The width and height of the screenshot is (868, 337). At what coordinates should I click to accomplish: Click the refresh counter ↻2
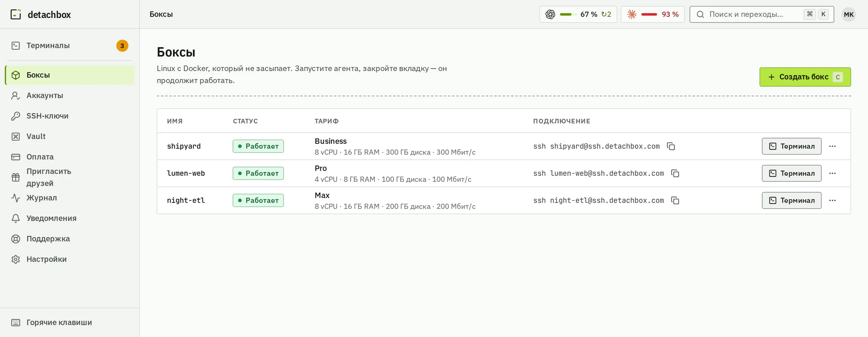tap(606, 14)
